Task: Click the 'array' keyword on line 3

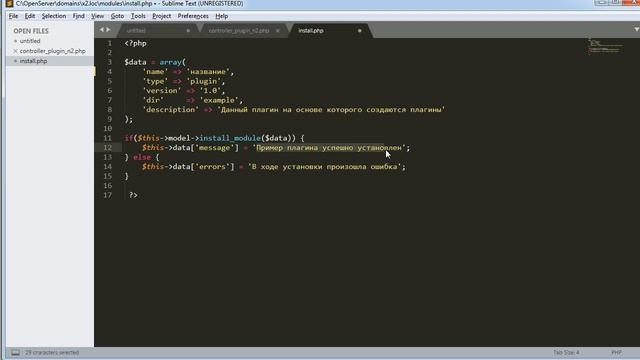Action: pyautogui.click(x=171, y=62)
